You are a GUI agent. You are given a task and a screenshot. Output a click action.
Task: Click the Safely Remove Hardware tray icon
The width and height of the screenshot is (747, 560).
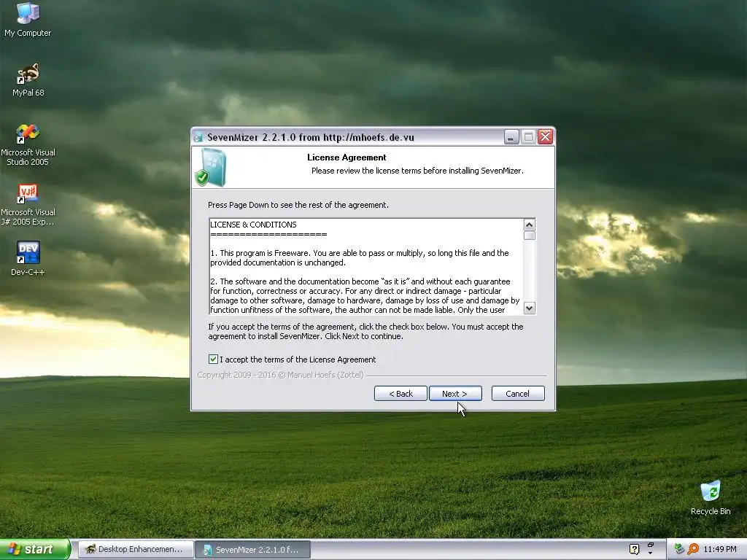coord(679,549)
